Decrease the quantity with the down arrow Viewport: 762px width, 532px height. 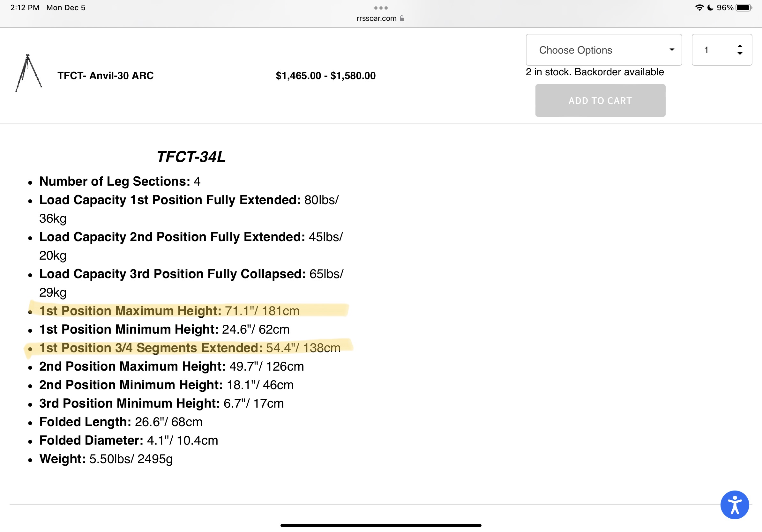point(740,53)
